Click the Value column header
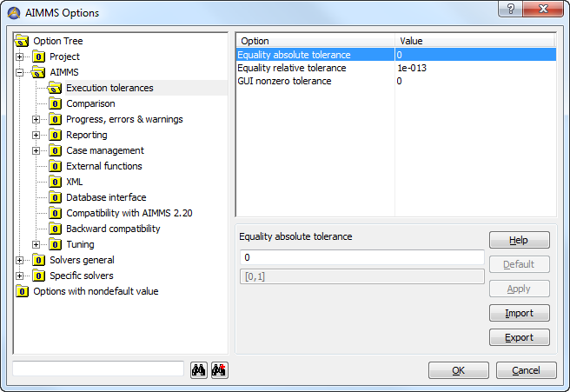 point(474,41)
